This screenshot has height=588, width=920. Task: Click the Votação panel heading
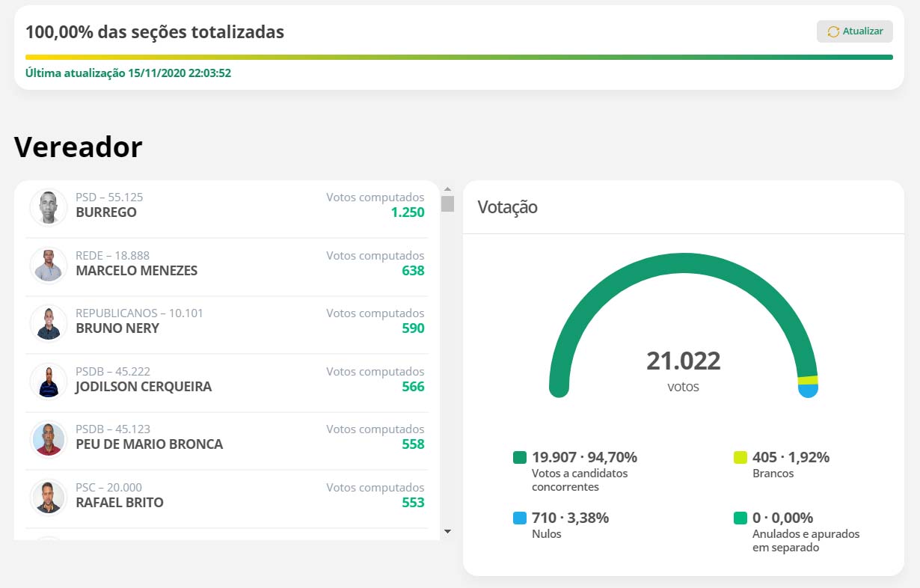coord(508,207)
